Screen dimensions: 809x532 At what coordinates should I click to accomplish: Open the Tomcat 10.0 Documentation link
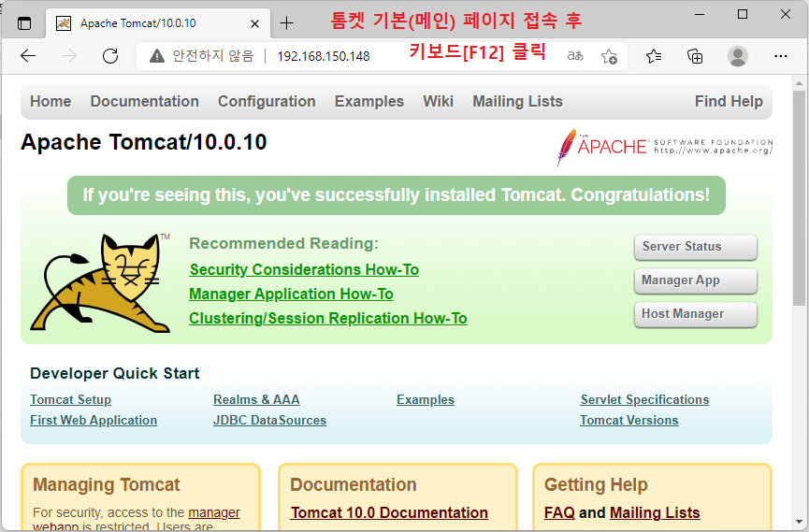[x=389, y=512]
